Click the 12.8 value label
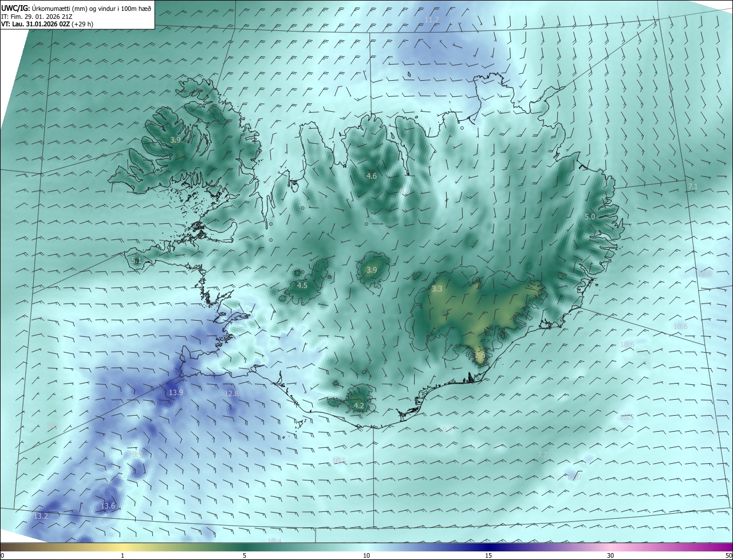 (231, 393)
